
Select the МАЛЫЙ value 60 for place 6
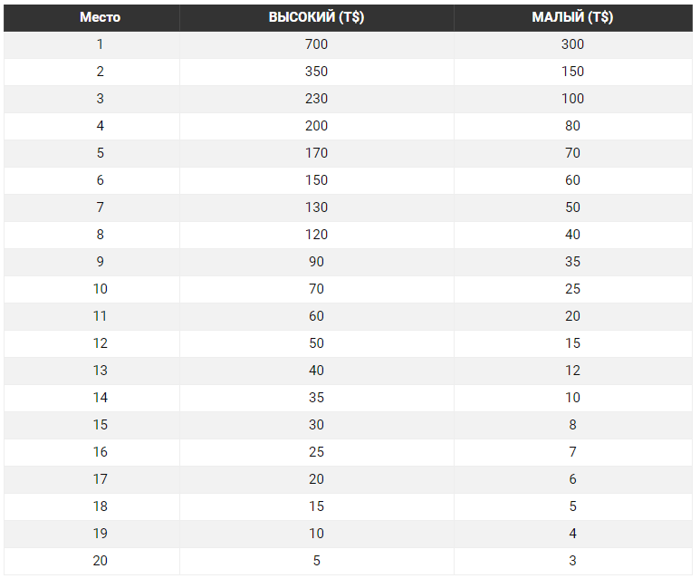(572, 180)
